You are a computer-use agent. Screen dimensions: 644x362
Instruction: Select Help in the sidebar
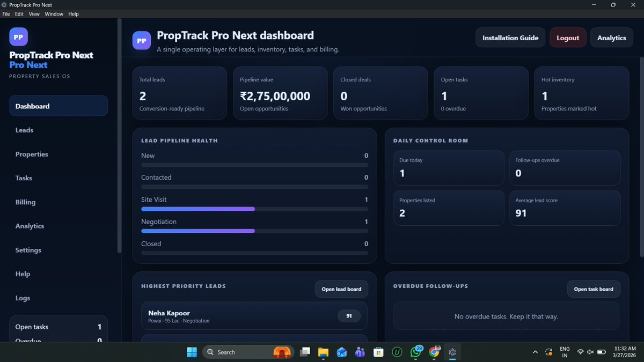(x=58, y=274)
